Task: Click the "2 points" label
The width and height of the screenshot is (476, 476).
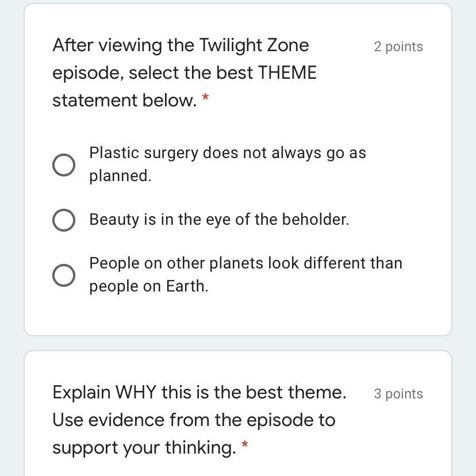Action: point(398,47)
